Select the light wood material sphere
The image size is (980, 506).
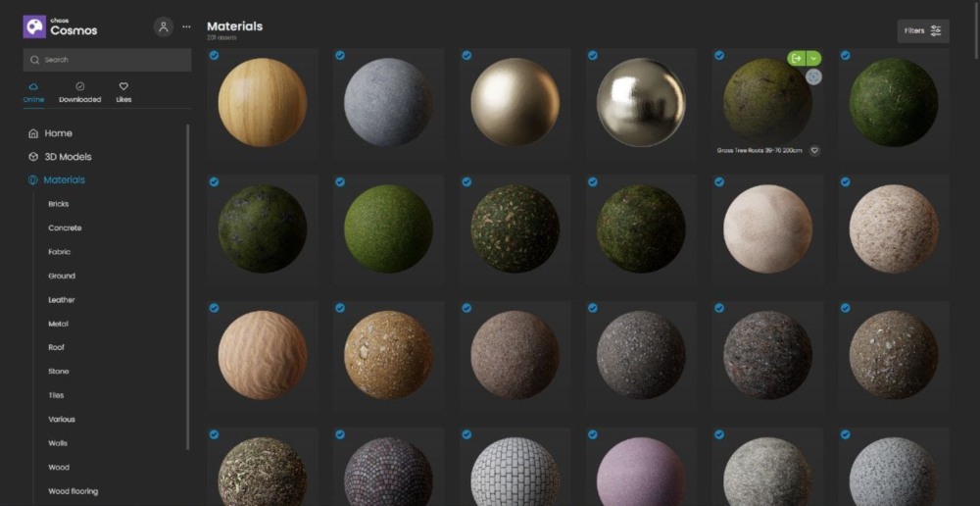coord(263,103)
